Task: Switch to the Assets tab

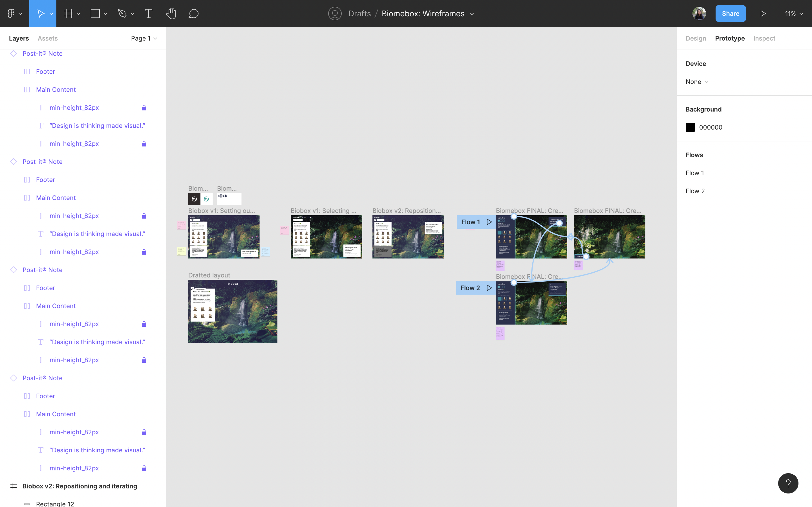Action: click(x=48, y=38)
